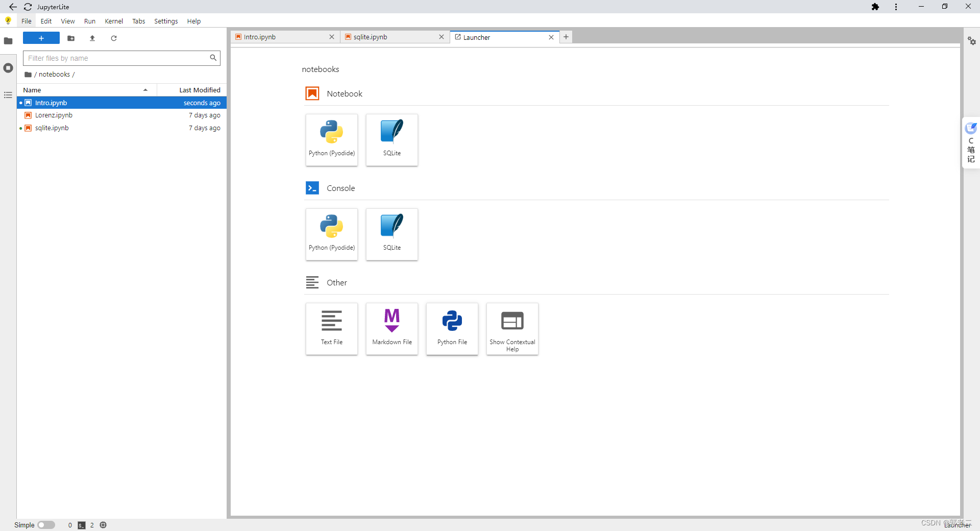Click the blue New Launcher plus button
This screenshot has height=531, width=980.
pos(41,38)
